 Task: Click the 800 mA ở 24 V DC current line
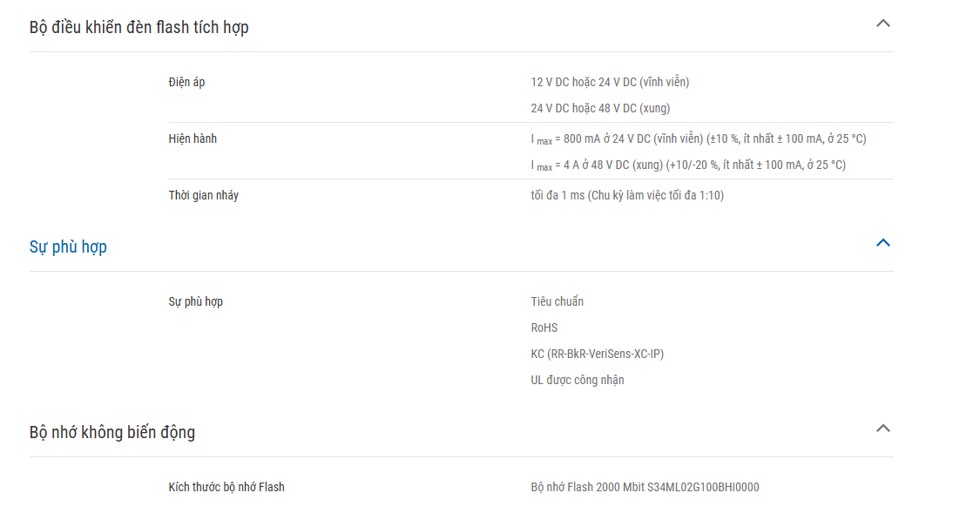click(x=698, y=138)
